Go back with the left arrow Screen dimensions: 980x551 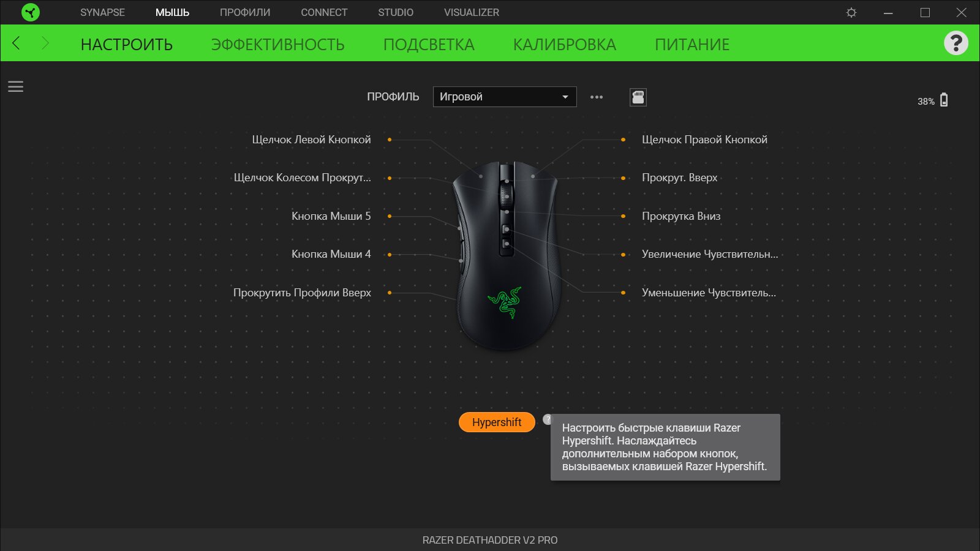(x=17, y=43)
